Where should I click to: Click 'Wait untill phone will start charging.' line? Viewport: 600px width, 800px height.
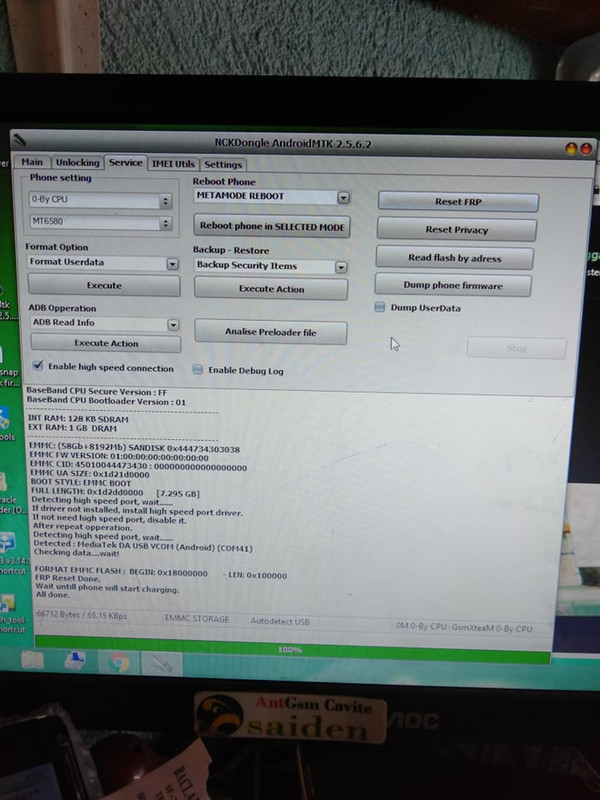coord(107,588)
